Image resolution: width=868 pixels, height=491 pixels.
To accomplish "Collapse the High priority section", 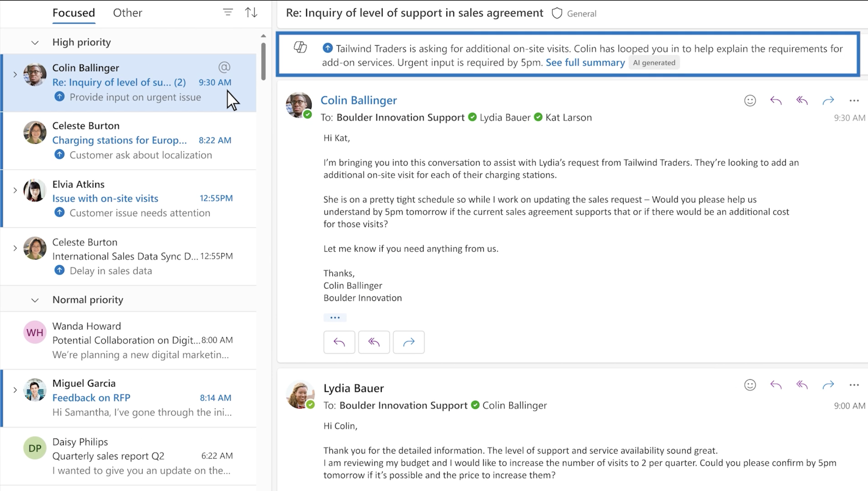I will tap(35, 43).
